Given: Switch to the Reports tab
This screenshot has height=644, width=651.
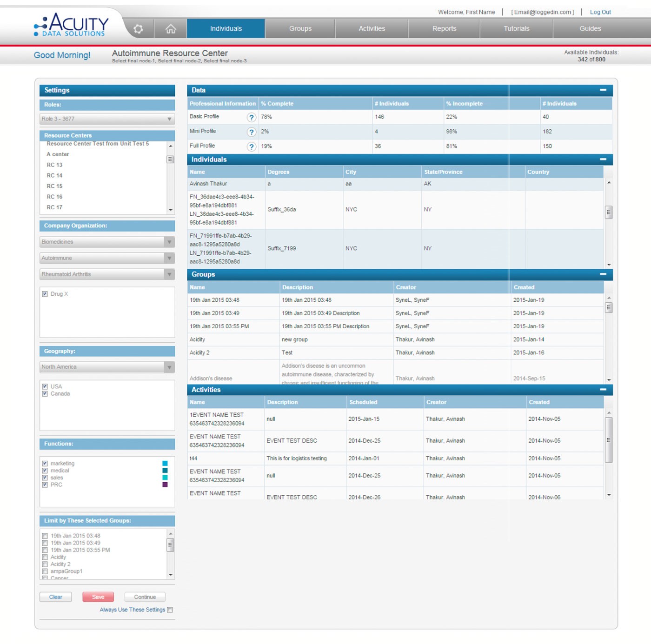Looking at the screenshot, I should pyautogui.click(x=444, y=28).
